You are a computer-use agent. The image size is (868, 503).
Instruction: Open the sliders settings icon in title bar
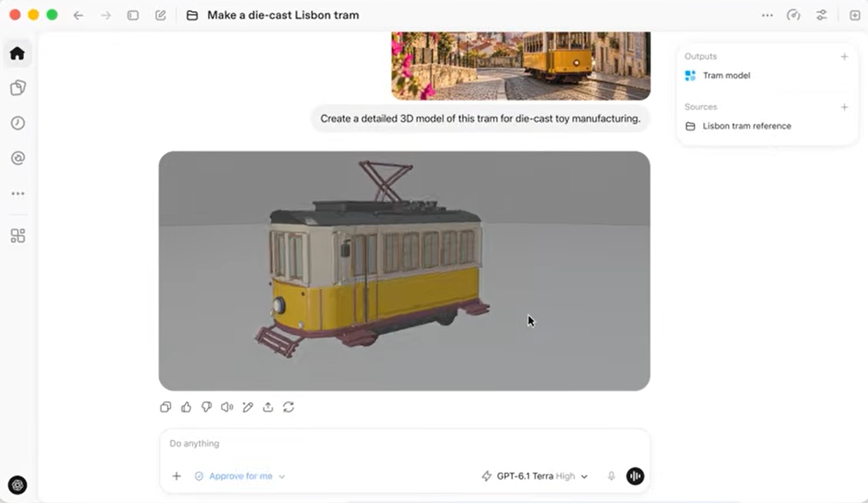pos(821,15)
